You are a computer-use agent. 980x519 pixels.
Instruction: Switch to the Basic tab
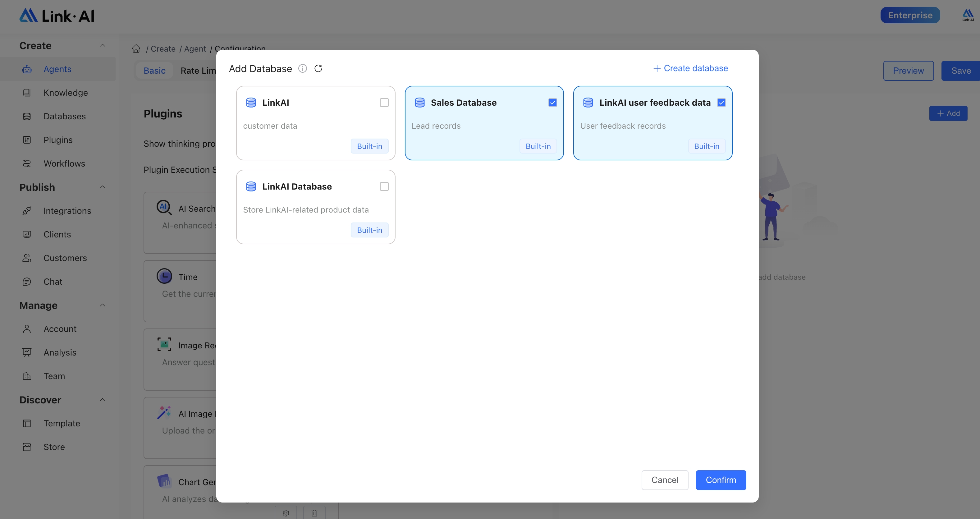[x=154, y=71]
